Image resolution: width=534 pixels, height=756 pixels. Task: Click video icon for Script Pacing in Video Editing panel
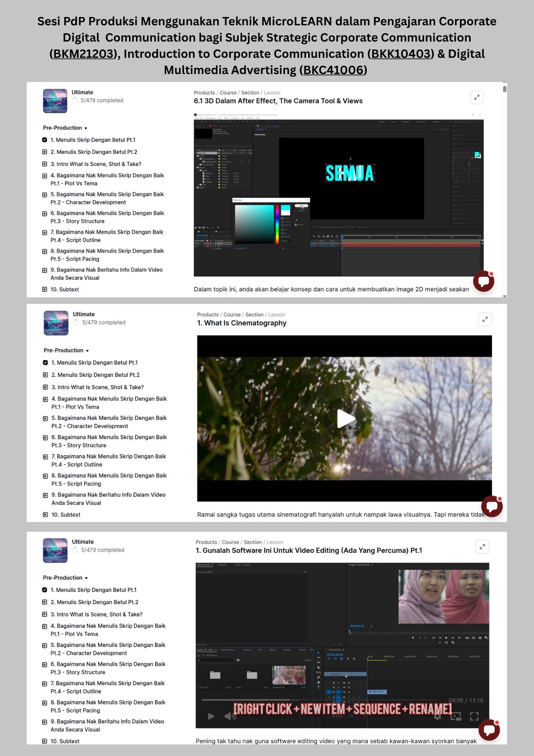45,703
